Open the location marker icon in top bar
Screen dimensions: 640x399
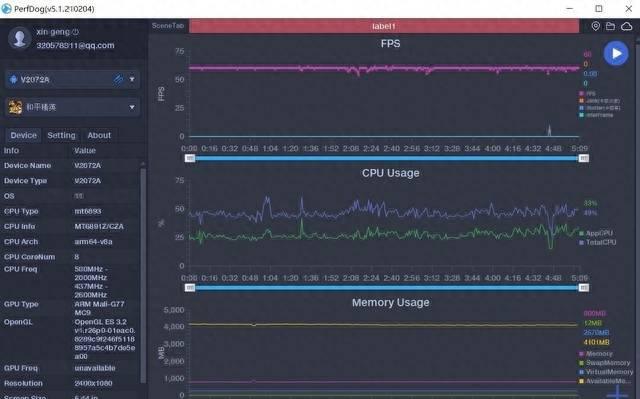(x=596, y=26)
